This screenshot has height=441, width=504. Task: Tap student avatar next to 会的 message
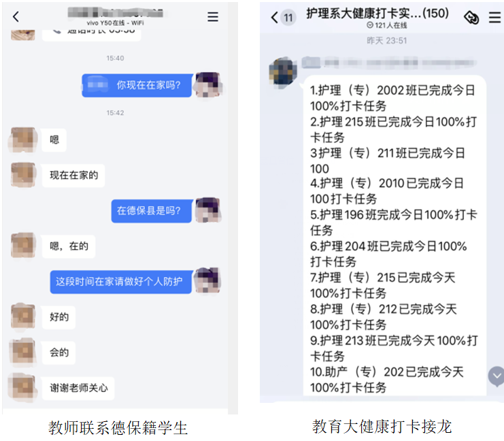(x=23, y=353)
